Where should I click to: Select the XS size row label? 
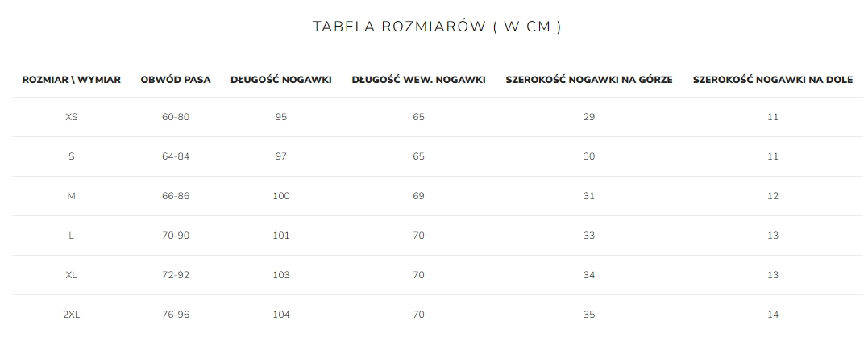click(x=72, y=117)
